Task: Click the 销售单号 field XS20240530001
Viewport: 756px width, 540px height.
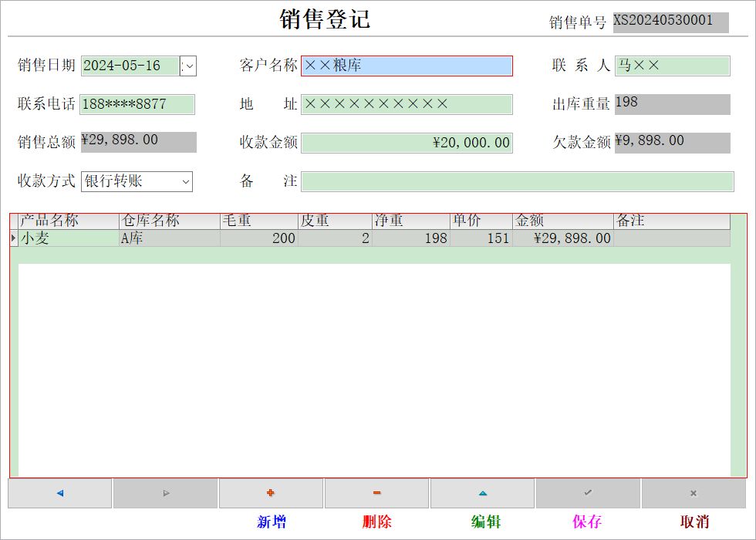Action: point(670,22)
